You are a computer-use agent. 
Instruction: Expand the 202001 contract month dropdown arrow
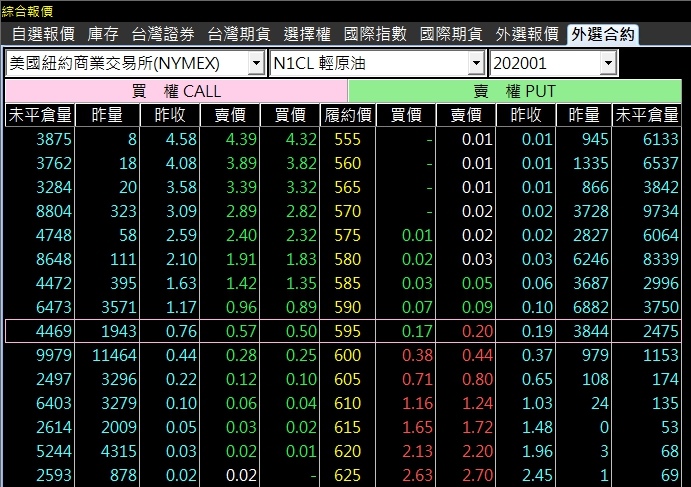tap(608, 63)
